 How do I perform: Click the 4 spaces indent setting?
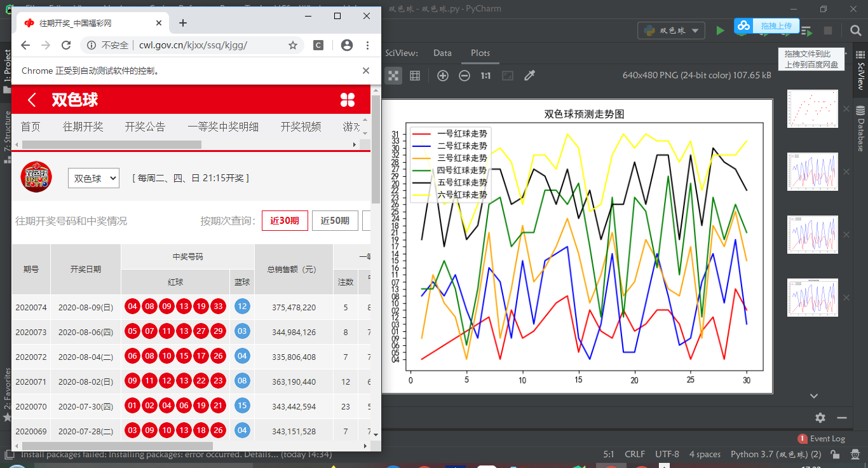pos(705,454)
